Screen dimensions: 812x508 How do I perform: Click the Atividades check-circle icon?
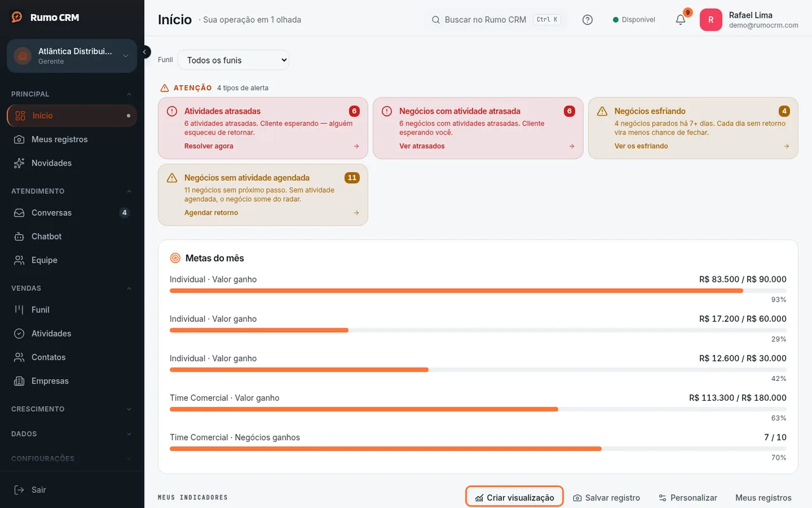20,333
